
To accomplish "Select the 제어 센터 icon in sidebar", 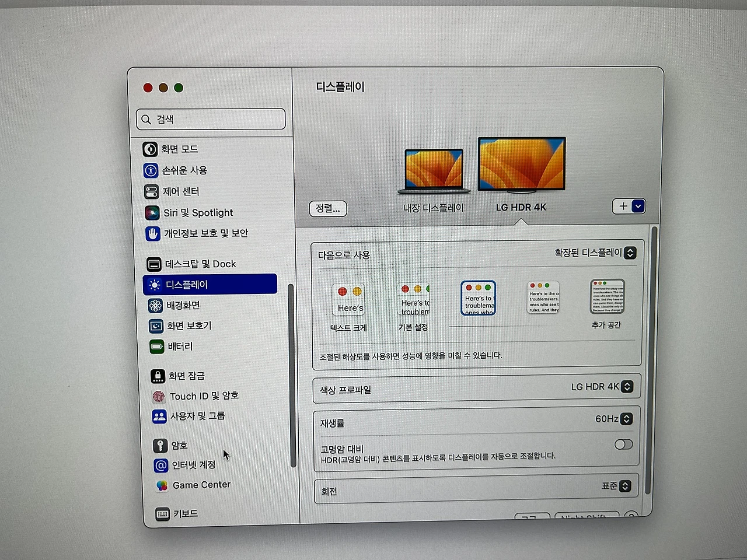I will pos(151,191).
